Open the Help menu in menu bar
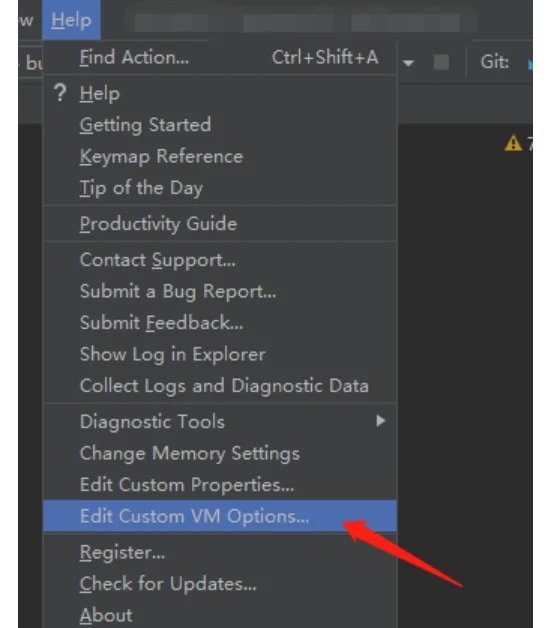The image size is (553, 628). 71,20
